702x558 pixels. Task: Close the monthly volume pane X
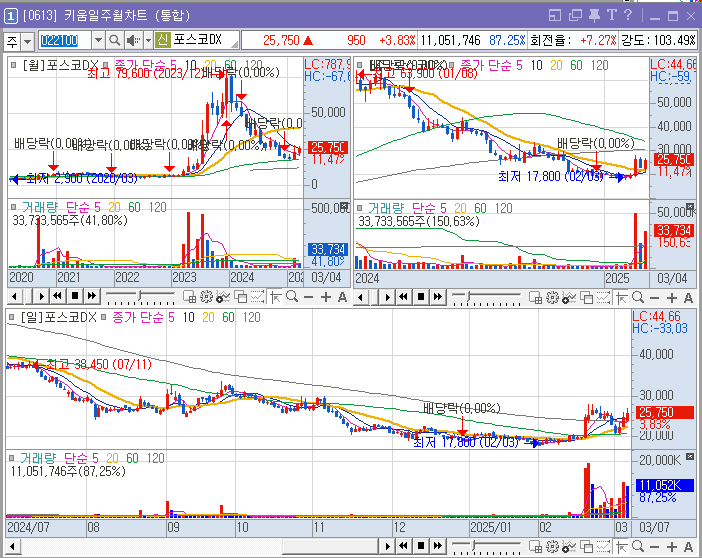pos(344,206)
